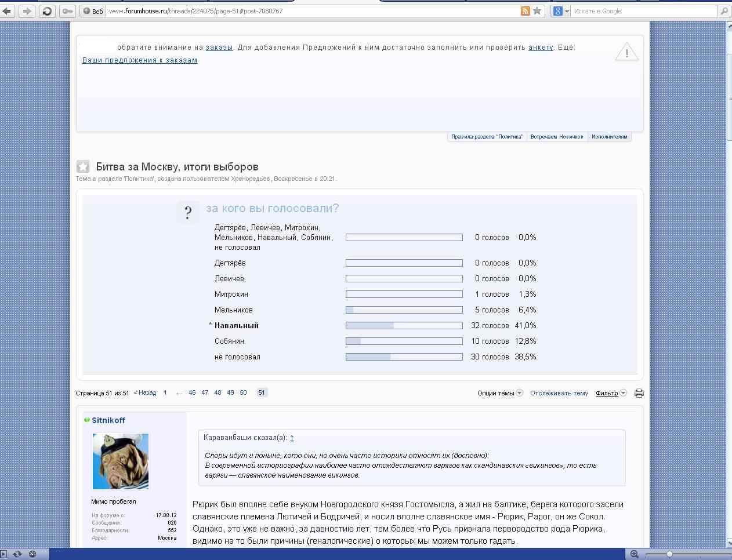Bookmark page with the star icon
The width and height of the screenshot is (732, 560).
[537, 11]
